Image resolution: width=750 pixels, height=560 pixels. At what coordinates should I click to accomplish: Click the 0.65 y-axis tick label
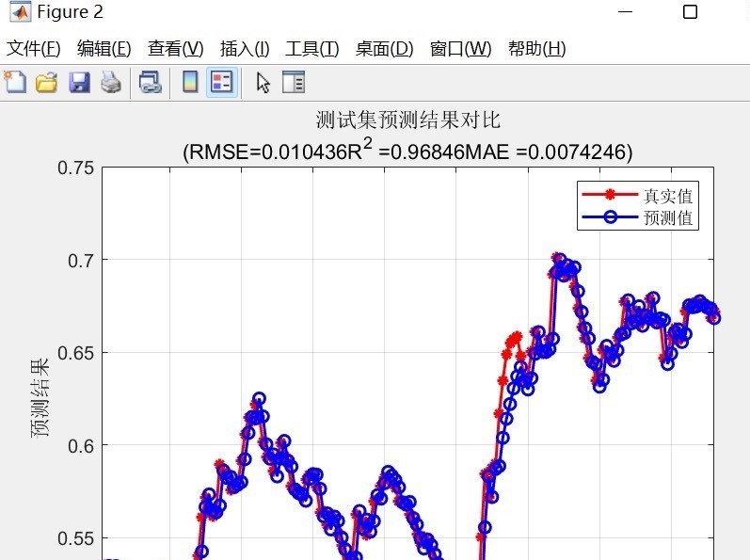point(75,353)
